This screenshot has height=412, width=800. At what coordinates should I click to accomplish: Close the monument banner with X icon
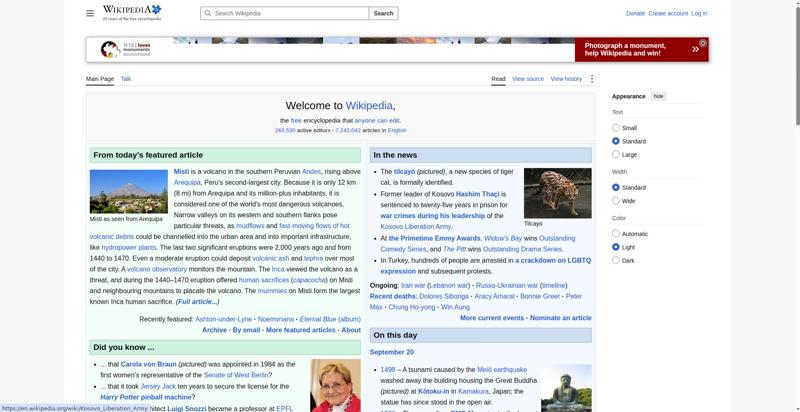click(x=703, y=43)
